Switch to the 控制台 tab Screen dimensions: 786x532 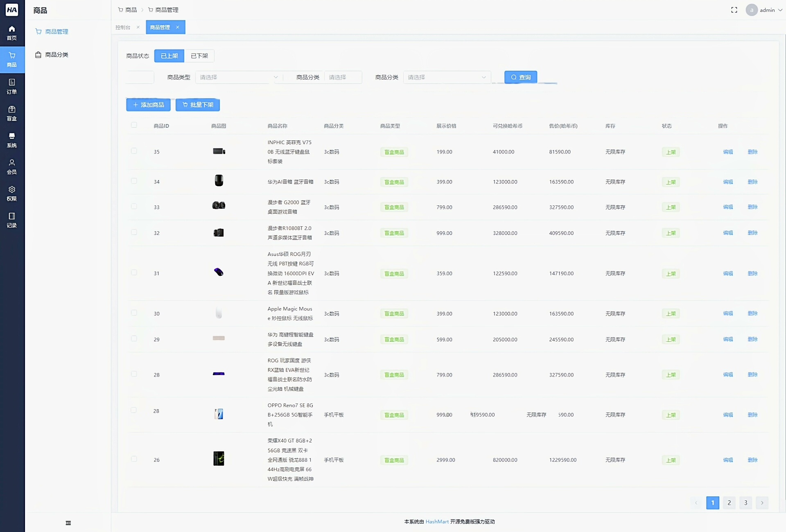pos(123,27)
